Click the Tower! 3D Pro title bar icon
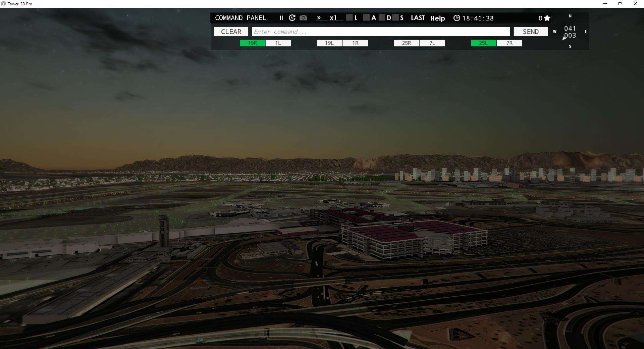The image size is (644, 349). click(x=3, y=4)
